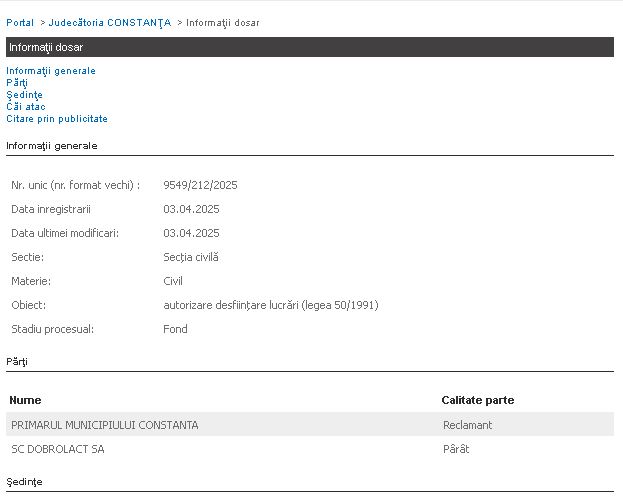
Task: Navigate to the Şedinţe link
Action: (x=24, y=95)
